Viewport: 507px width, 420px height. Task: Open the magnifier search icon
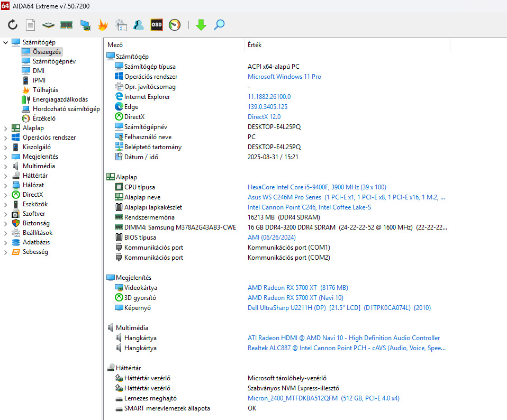pos(219,25)
